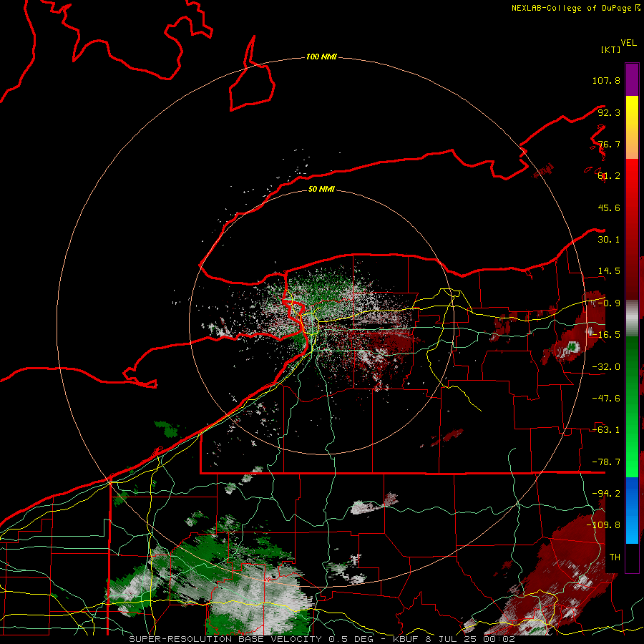
Task: Click the TH legend label
Action: click(615, 557)
